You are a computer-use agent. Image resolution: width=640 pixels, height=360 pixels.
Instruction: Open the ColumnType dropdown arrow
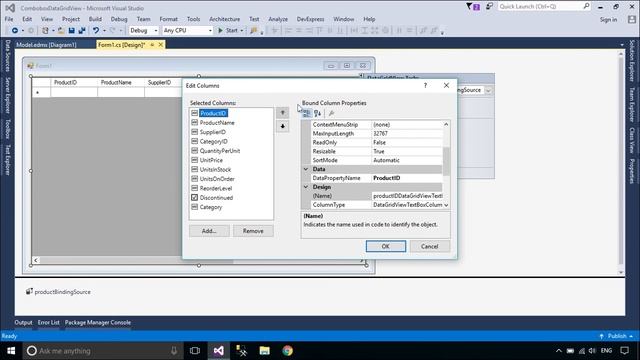click(x=446, y=205)
